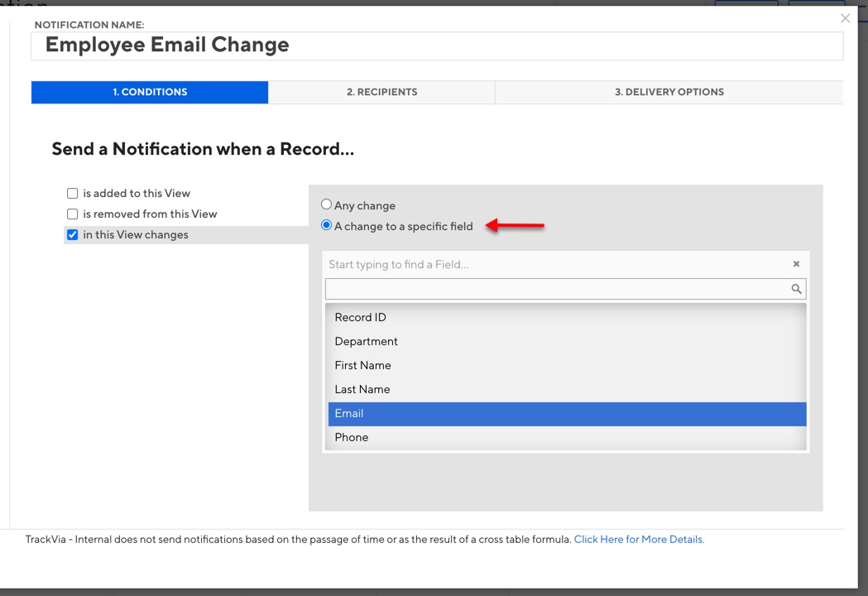Viewport: 868px width, 596px height.
Task: Close the notification editor dialog
Action: (845, 18)
